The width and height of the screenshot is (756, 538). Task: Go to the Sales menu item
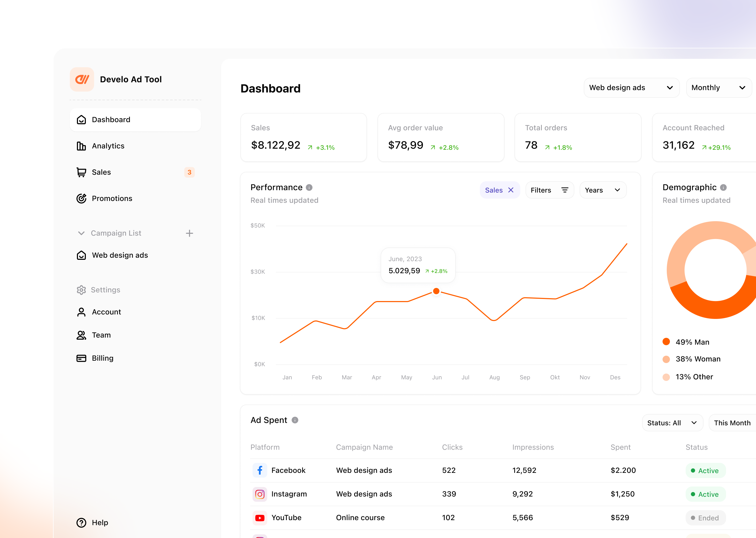click(x=135, y=172)
